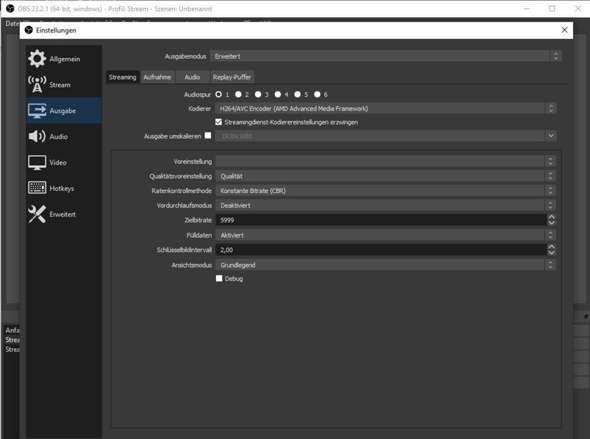Open the Qualitätsvoreinstellung dropdown

(x=385, y=176)
